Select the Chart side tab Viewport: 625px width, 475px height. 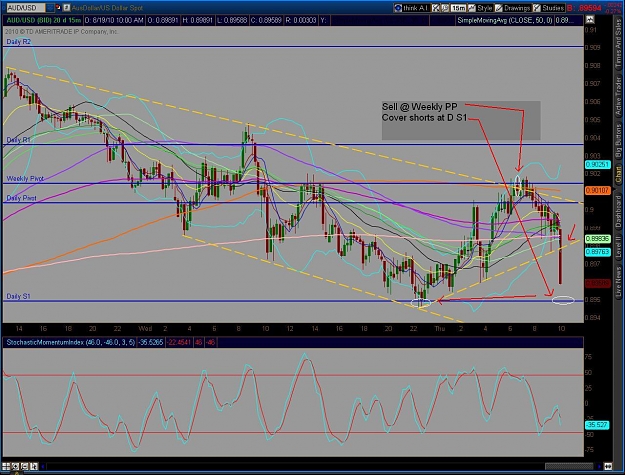[x=618, y=173]
